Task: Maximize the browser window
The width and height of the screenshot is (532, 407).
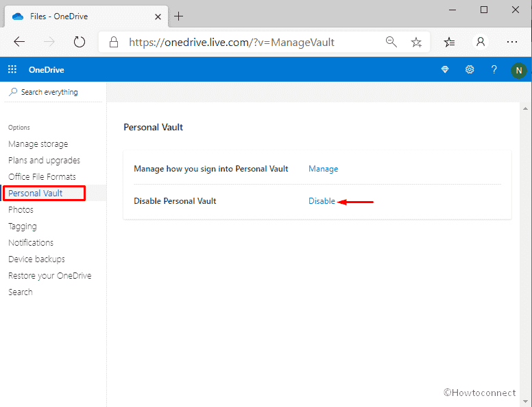Action: [484, 10]
